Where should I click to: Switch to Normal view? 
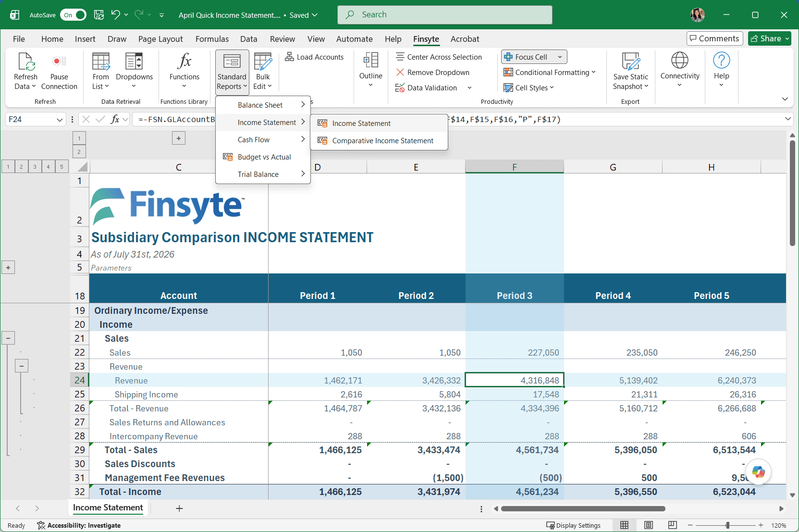coord(625,525)
